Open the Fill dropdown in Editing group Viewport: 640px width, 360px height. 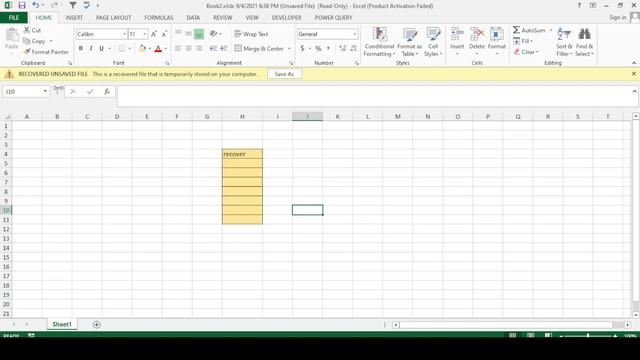(x=523, y=41)
